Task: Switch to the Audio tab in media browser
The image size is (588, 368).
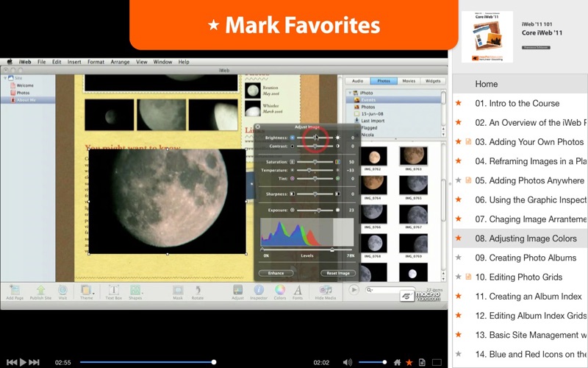Action: [357, 81]
